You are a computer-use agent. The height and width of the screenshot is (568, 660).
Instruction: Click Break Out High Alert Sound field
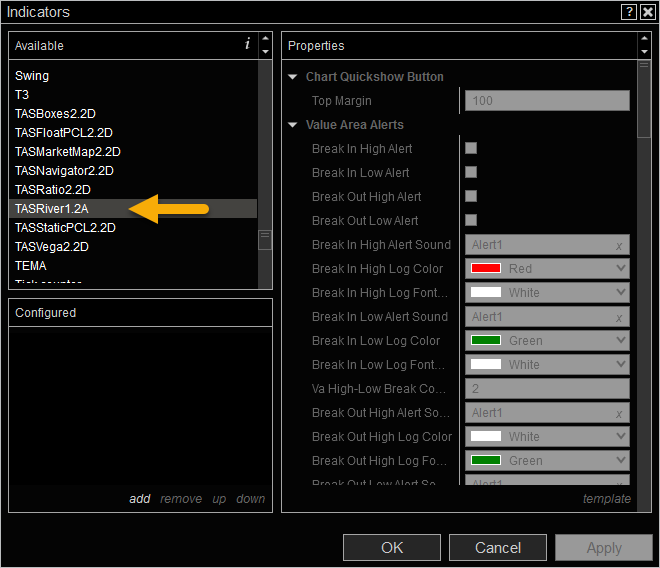547,413
